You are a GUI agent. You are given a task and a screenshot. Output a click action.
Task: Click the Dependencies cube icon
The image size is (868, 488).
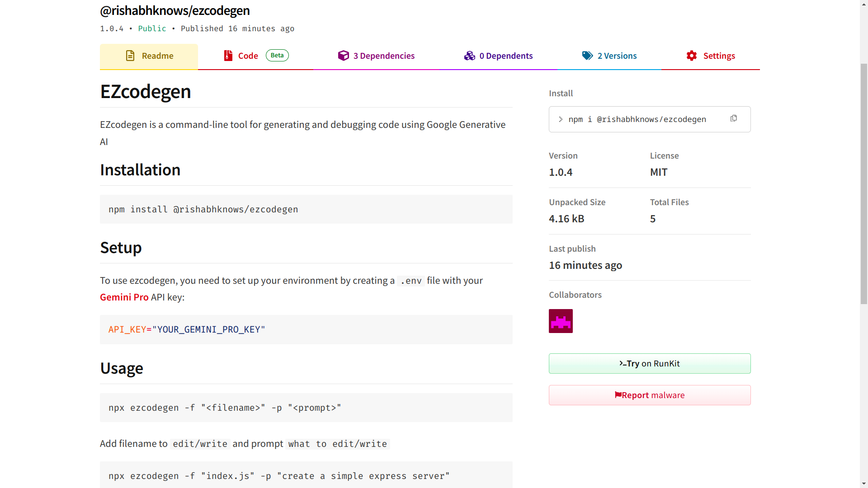[x=344, y=56]
